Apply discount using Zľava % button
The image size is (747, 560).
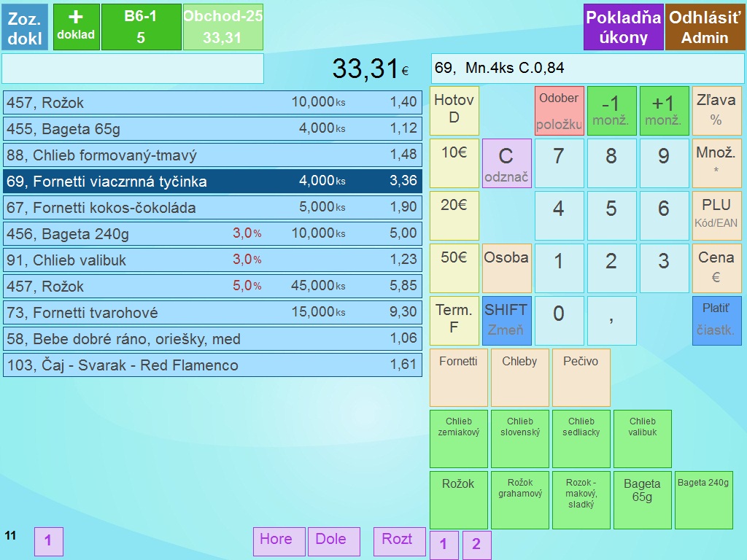716,111
